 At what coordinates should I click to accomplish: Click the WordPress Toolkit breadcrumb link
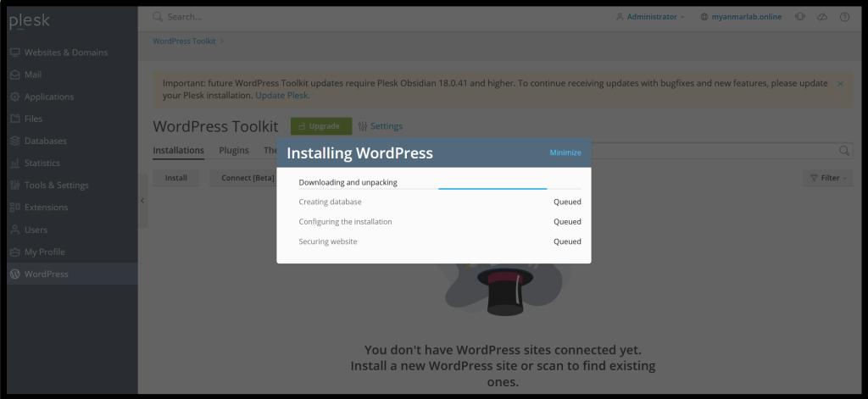(x=184, y=41)
